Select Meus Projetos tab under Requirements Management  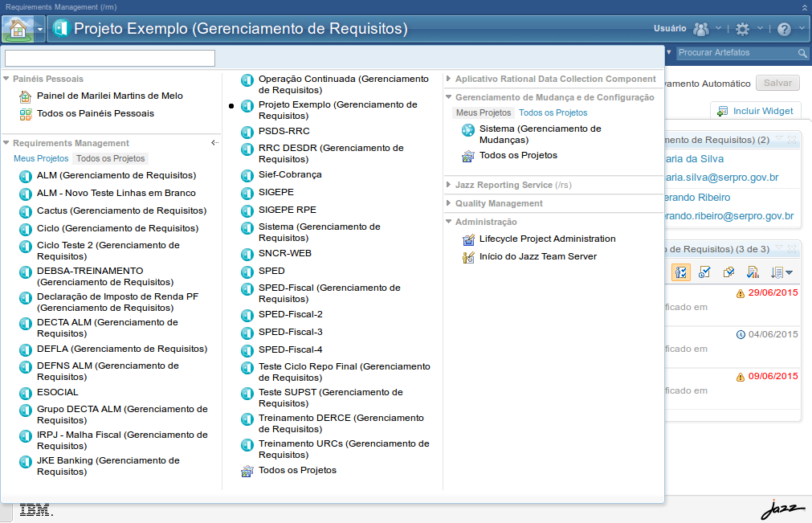point(41,158)
